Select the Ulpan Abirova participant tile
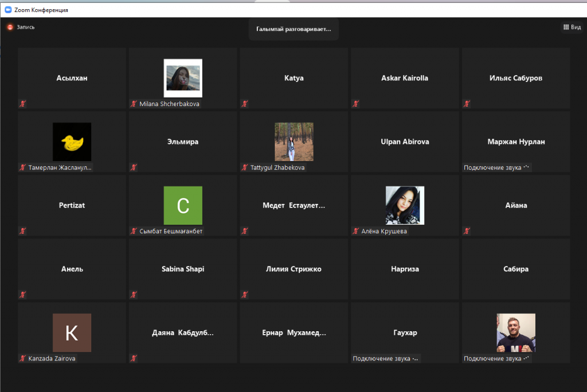Image resolution: width=587 pixels, height=392 pixels. [x=405, y=142]
